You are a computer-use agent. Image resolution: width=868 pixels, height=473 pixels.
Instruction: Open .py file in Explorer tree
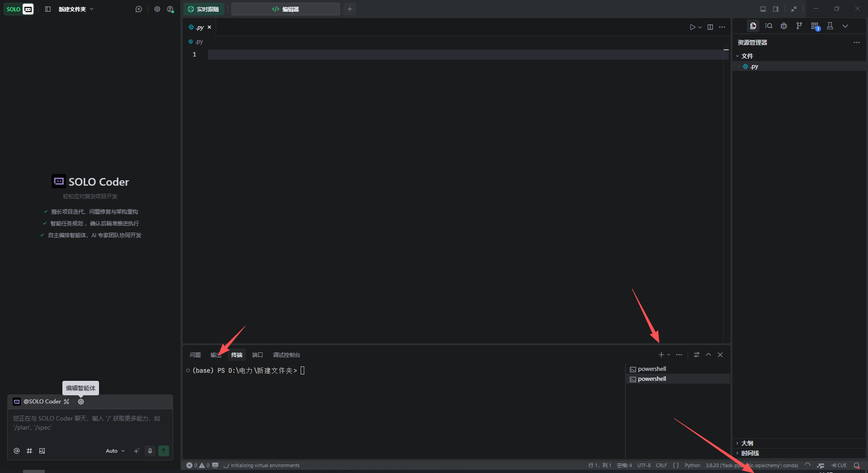click(799, 66)
